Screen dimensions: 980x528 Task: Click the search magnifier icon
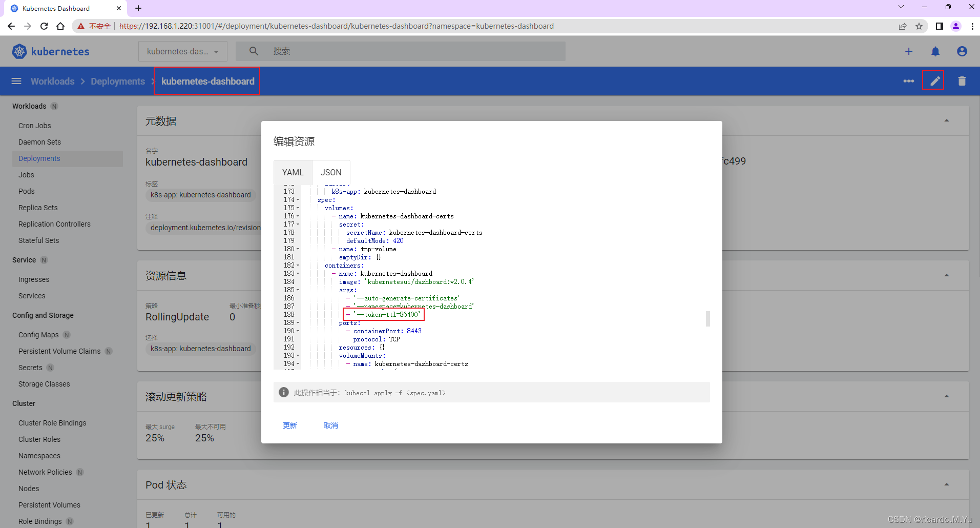(254, 51)
